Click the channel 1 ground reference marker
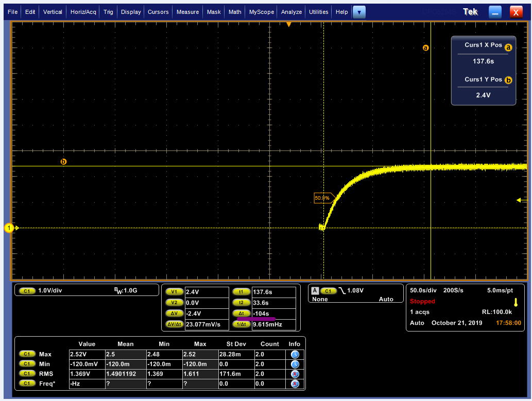Viewport: 532px width, 401px height. click(9, 228)
